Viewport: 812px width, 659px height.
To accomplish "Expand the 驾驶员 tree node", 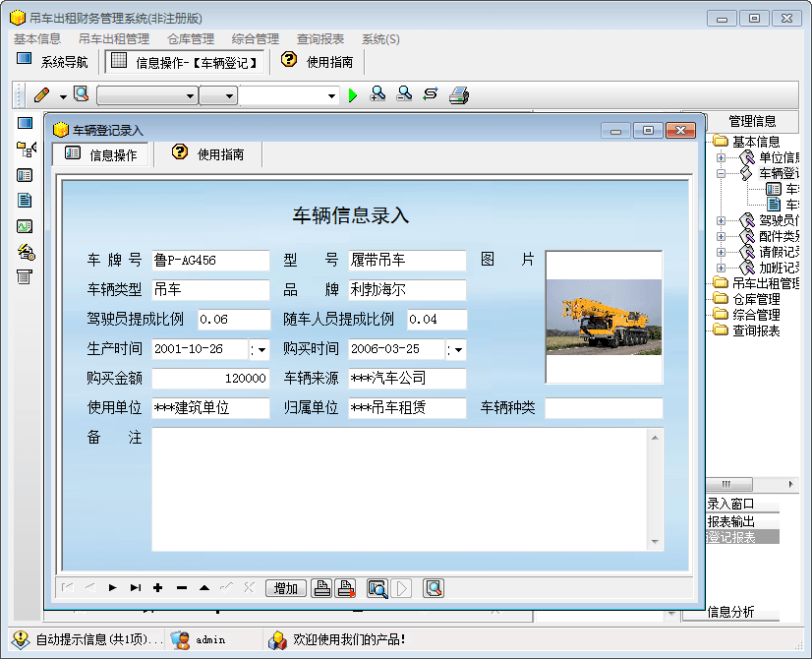I will 721,220.
